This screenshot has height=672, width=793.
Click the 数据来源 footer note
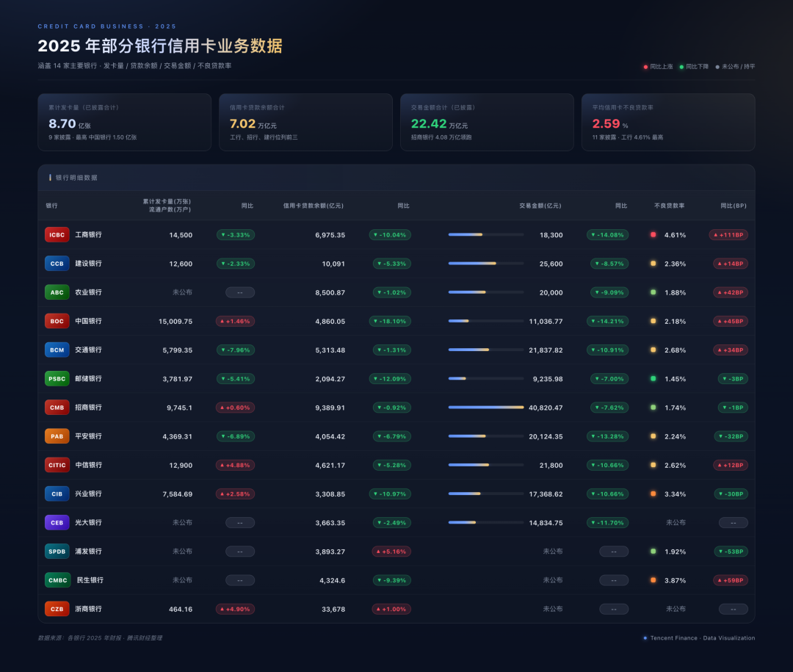tap(100, 638)
